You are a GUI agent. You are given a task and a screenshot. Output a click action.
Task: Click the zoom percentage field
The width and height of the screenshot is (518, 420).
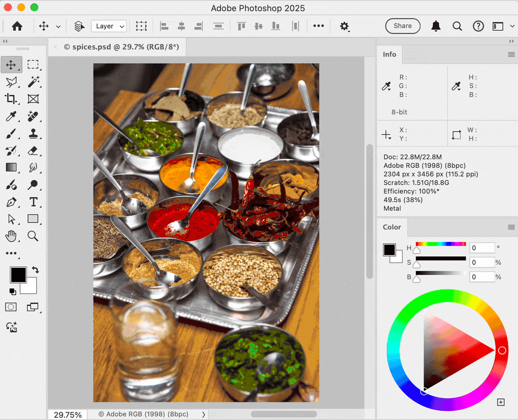[x=67, y=414]
